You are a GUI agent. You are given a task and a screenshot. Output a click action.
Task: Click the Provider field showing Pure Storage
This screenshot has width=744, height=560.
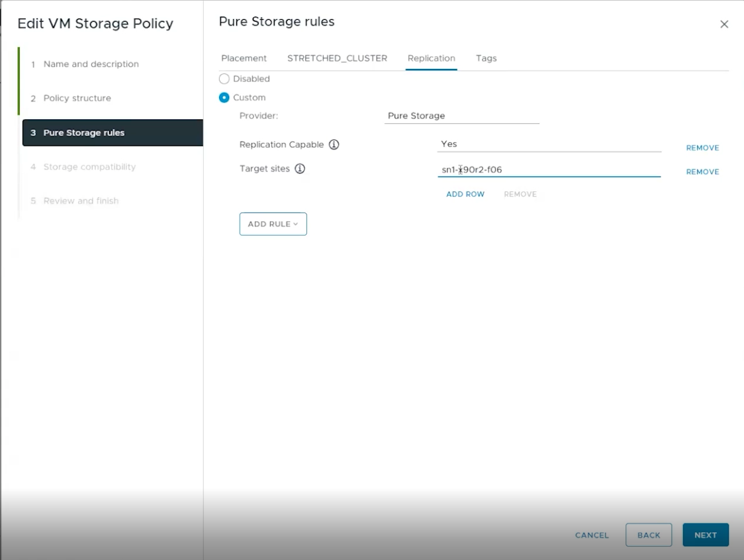(x=462, y=115)
